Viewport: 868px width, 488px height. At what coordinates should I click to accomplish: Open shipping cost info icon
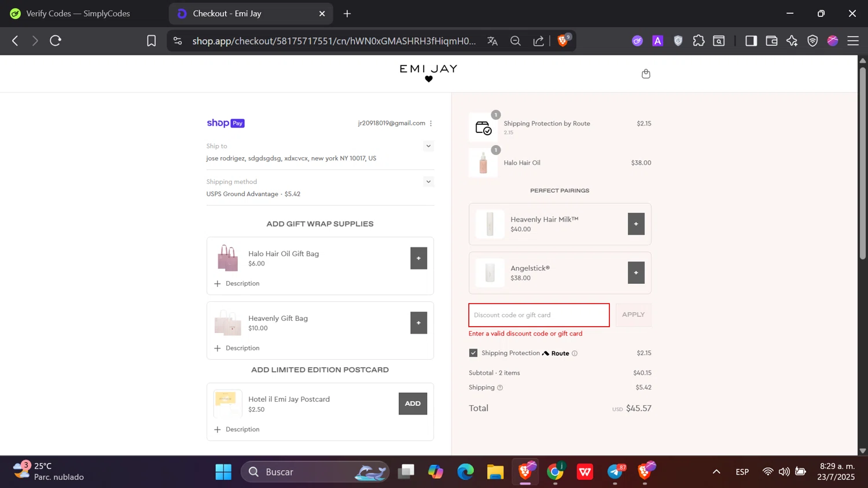[x=500, y=387]
